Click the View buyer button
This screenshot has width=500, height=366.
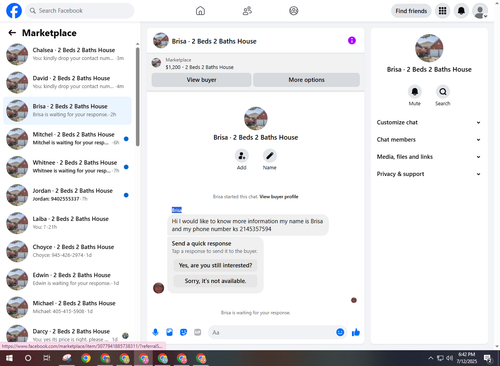(x=201, y=80)
